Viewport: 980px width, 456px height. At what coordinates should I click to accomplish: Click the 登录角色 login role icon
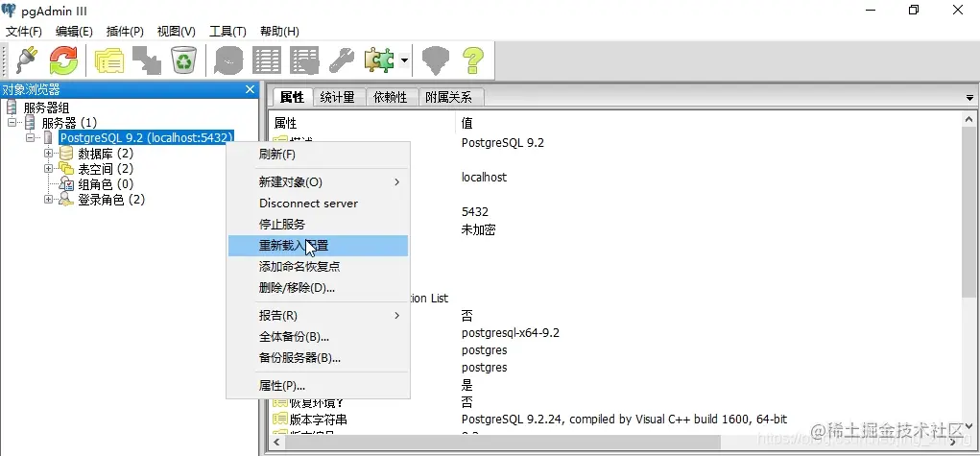click(66, 200)
